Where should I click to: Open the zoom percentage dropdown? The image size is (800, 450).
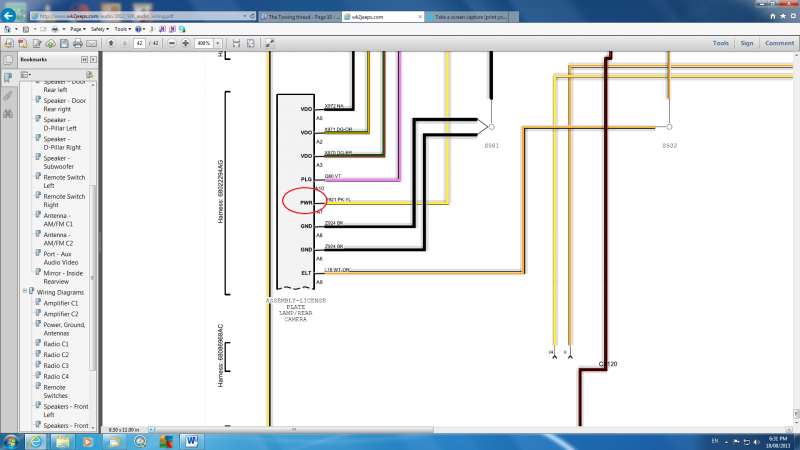point(218,44)
